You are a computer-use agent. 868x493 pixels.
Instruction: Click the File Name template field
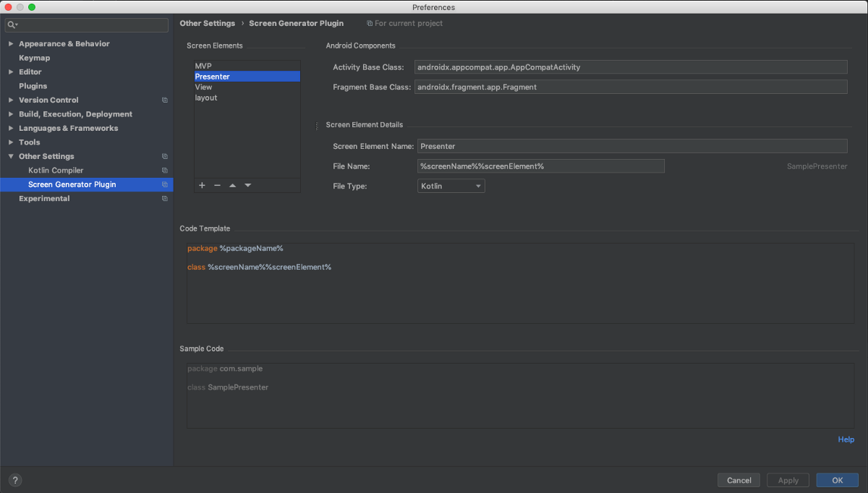(541, 166)
